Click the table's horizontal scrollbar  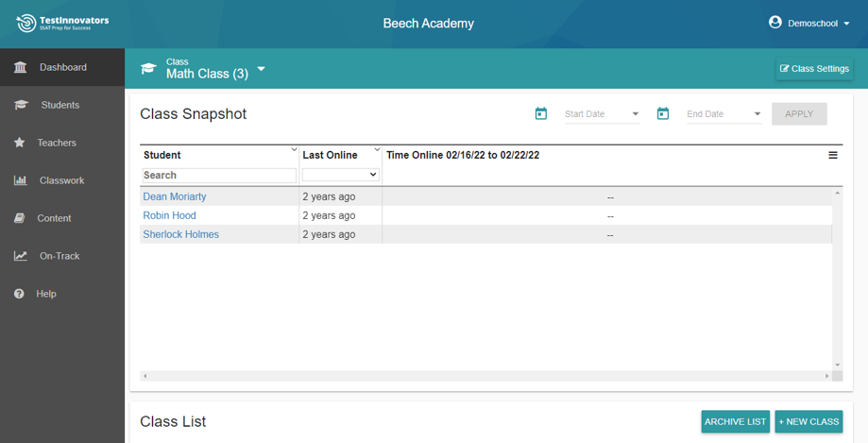tap(485, 376)
